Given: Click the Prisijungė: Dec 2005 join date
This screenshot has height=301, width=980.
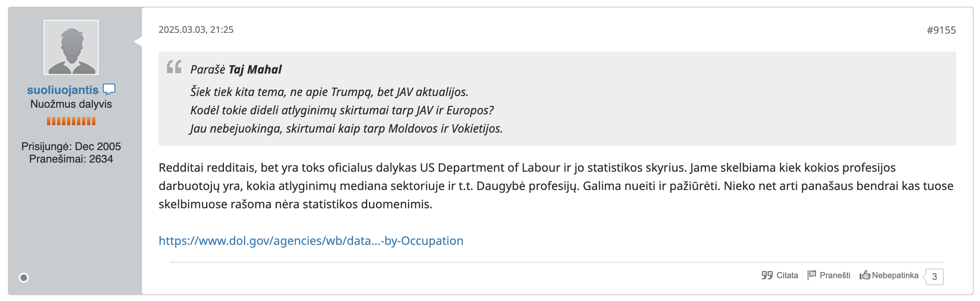Looking at the screenshot, I should pyautogui.click(x=71, y=146).
